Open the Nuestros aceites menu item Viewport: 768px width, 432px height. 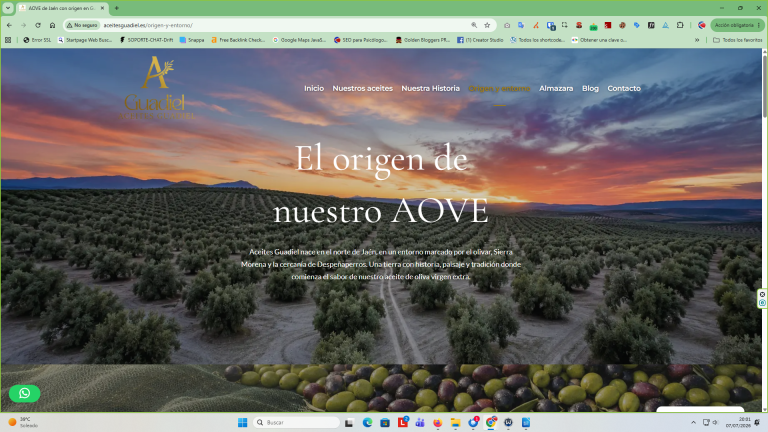362,88
